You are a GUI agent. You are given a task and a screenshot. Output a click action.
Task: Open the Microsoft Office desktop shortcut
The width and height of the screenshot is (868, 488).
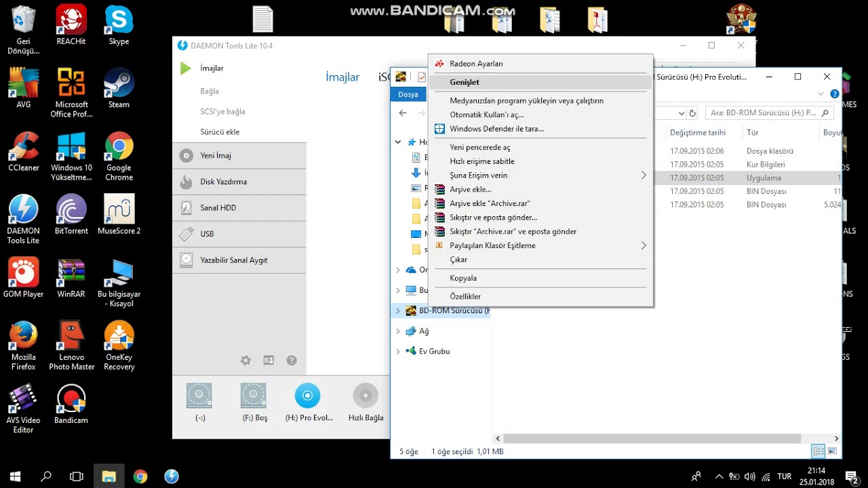click(71, 93)
